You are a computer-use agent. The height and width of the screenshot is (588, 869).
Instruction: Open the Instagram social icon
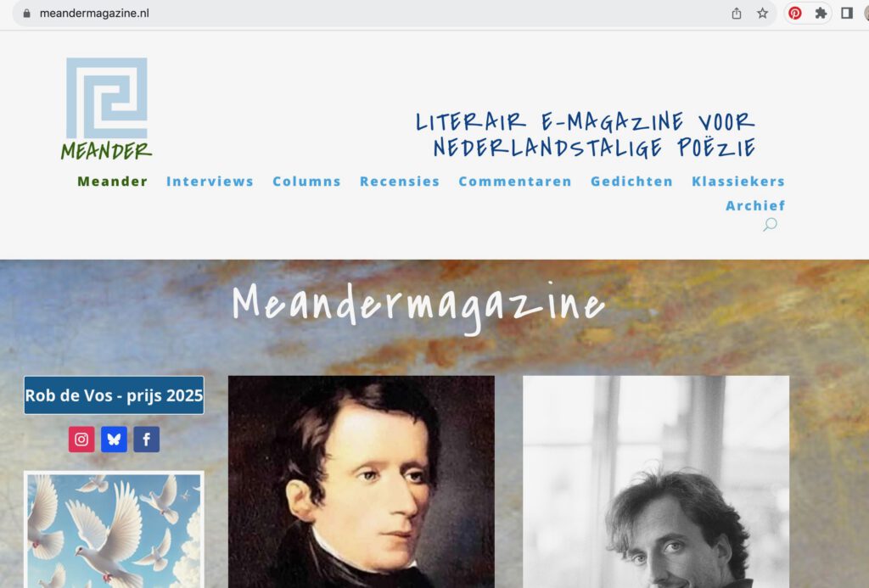pyautogui.click(x=81, y=440)
